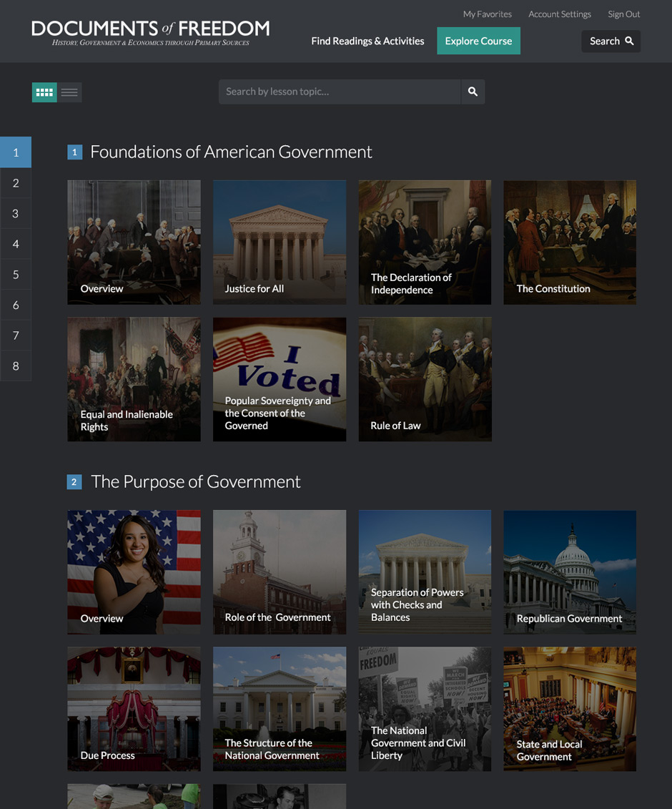Open the Justice for All lesson
This screenshot has width=672, height=809.
pyautogui.click(x=280, y=242)
